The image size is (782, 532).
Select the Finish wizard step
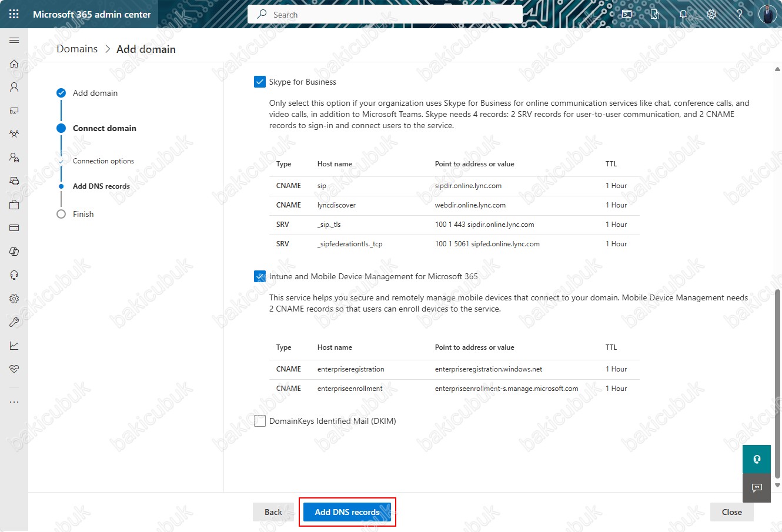[75, 214]
